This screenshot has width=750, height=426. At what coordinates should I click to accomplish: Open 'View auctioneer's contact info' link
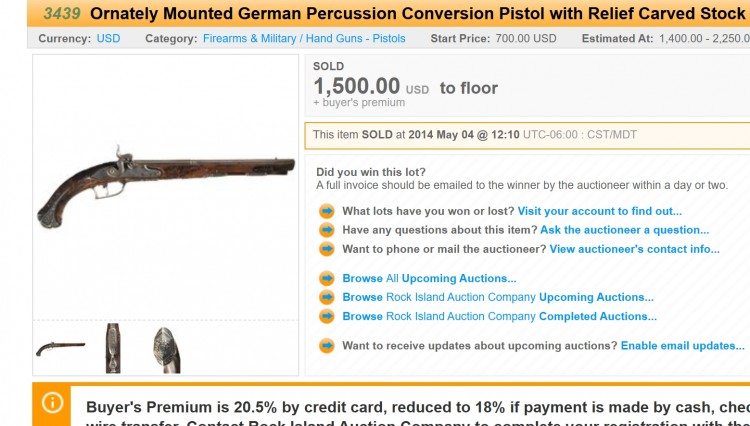(x=634, y=249)
